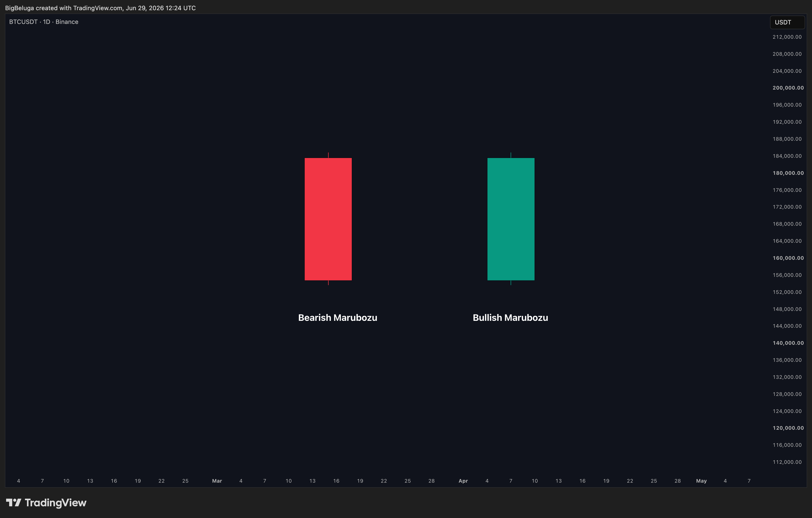Click the 184,000.00 price label
Viewport: 812px width, 518px height.
coord(787,156)
